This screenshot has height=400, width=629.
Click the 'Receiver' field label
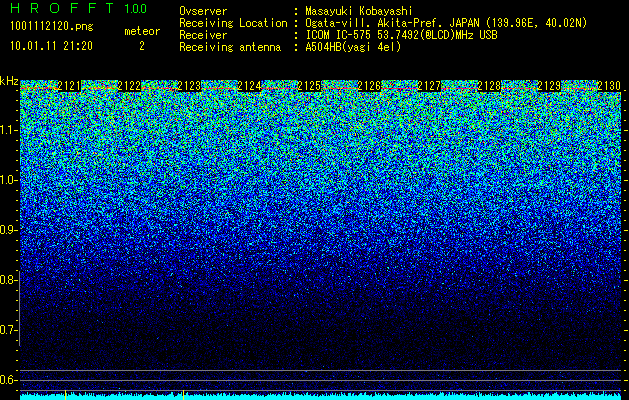coord(203,35)
